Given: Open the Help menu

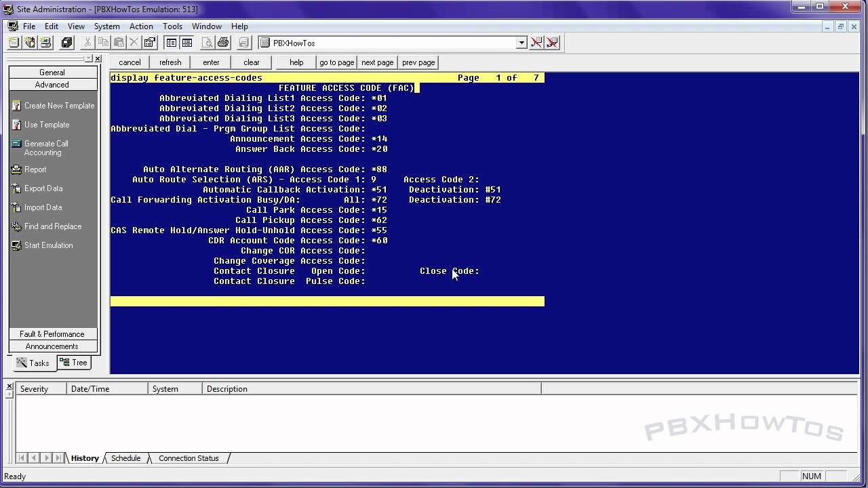Looking at the screenshot, I should coord(239,26).
